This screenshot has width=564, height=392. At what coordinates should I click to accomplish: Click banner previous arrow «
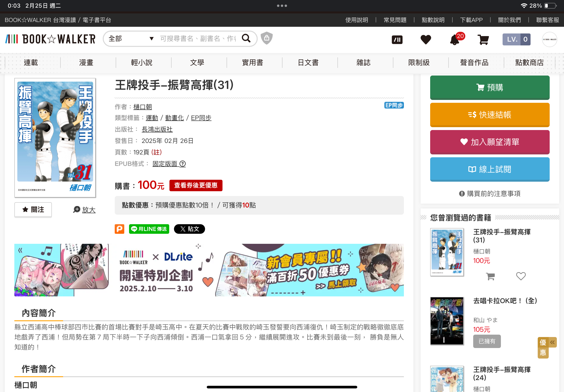point(20,250)
